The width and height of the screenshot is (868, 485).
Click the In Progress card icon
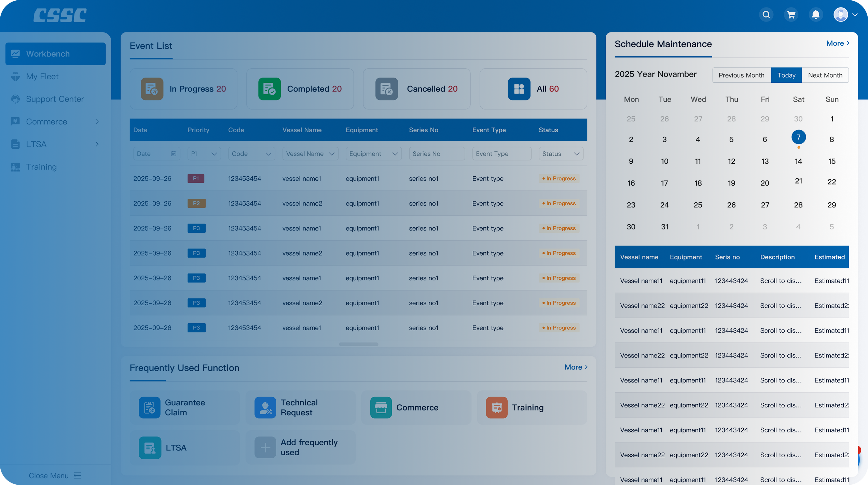click(152, 89)
